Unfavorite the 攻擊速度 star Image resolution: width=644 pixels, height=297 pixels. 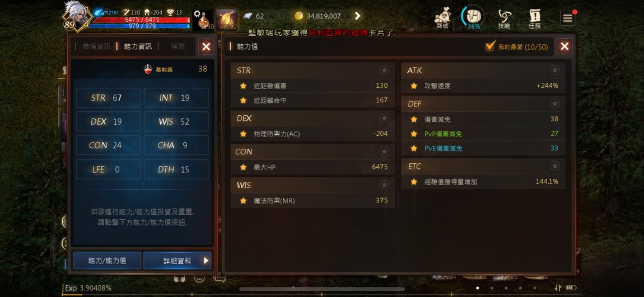[414, 86]
